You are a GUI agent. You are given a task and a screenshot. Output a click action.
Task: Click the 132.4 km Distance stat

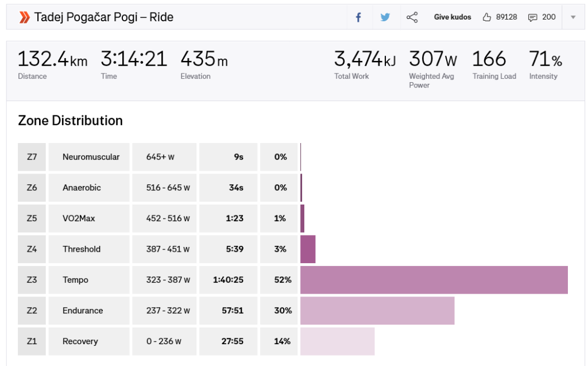pos(52,59)
